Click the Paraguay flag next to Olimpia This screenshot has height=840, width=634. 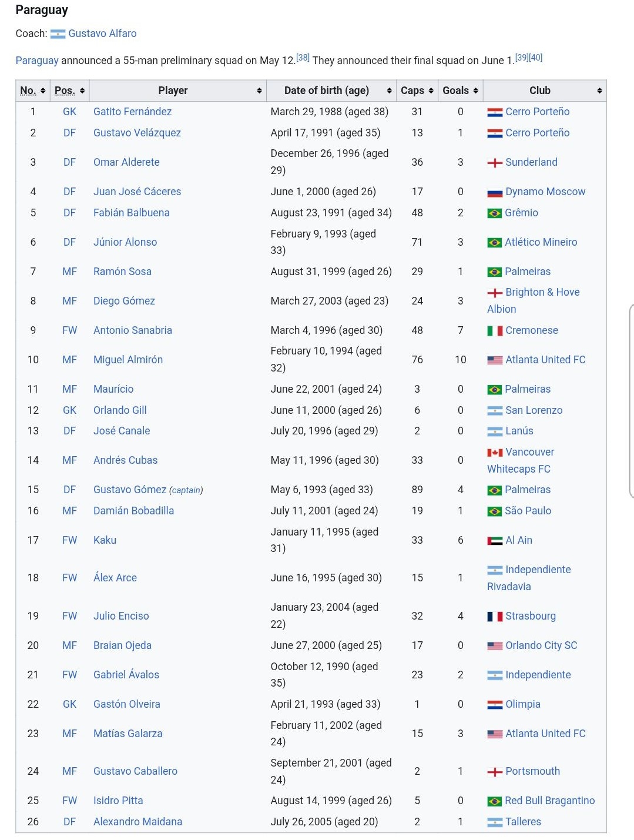coord(495,705)
